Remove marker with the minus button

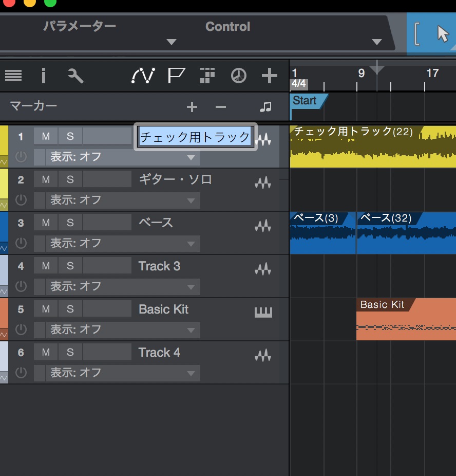[x=221, y=107]
